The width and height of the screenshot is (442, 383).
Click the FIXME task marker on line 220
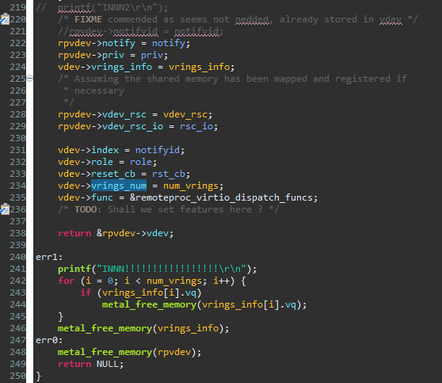5,19
